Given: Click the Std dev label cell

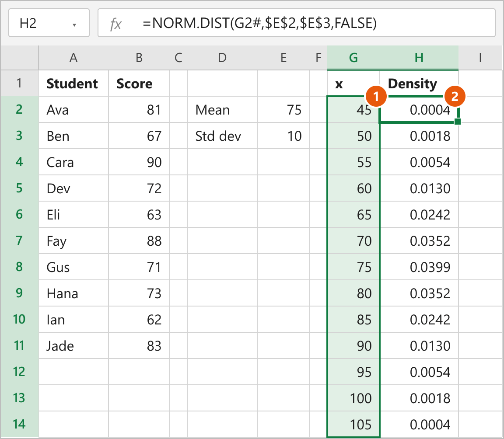Looking at the screenshot, I should coord(222,136).
